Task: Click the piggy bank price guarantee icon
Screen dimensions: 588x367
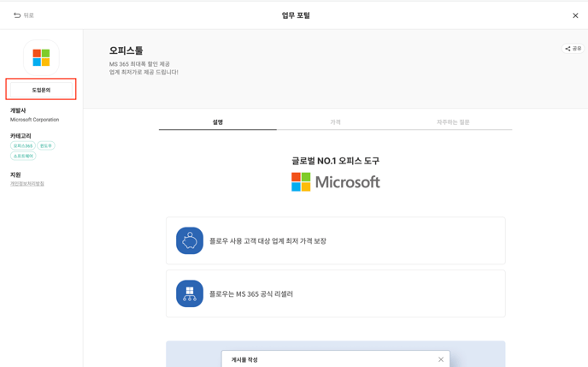Action: pos(190,240)
